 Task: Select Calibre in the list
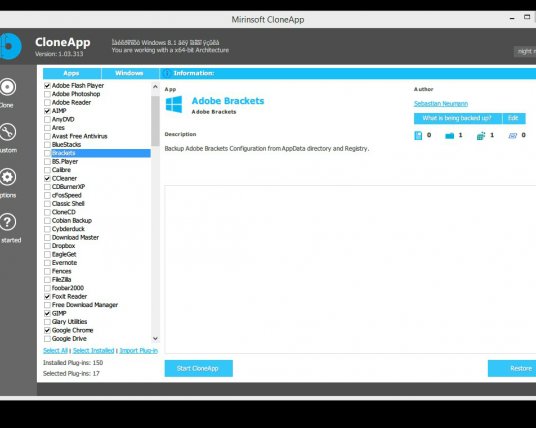point(61,170)
